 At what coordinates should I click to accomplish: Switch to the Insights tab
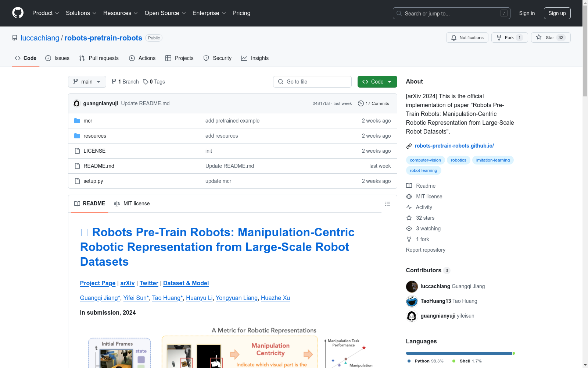[x=255, y=58]
